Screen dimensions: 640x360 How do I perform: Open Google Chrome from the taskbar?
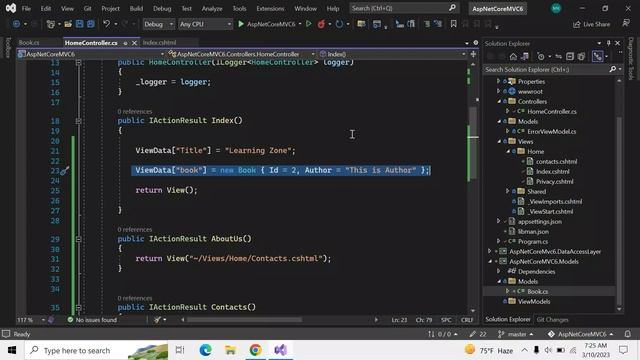coord(256,350)
